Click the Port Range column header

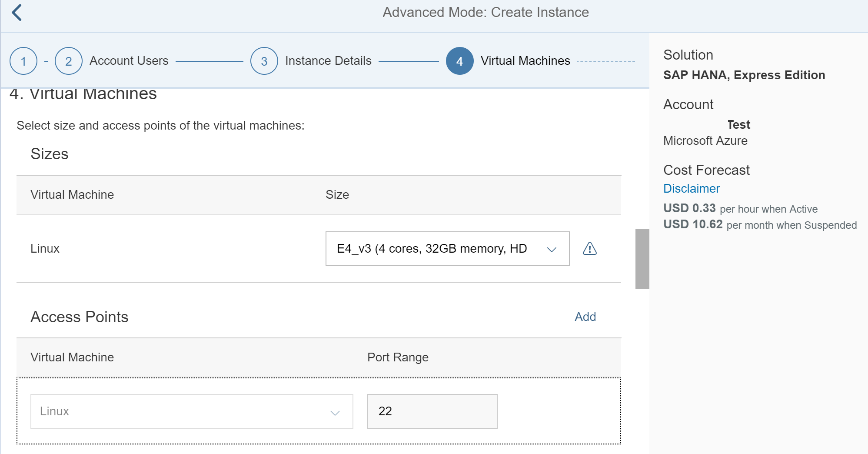click(x=398, y=357)
